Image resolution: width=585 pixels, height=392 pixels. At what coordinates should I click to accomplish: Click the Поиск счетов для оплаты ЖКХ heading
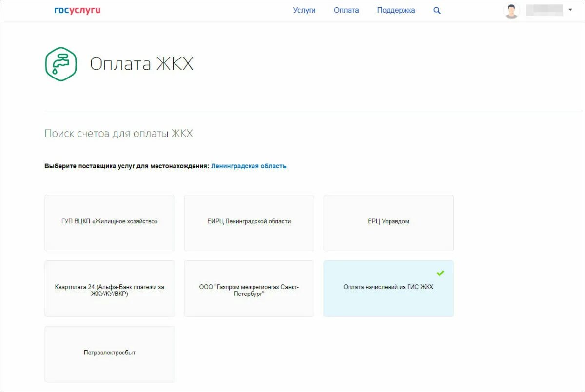(x=118, y=133)
